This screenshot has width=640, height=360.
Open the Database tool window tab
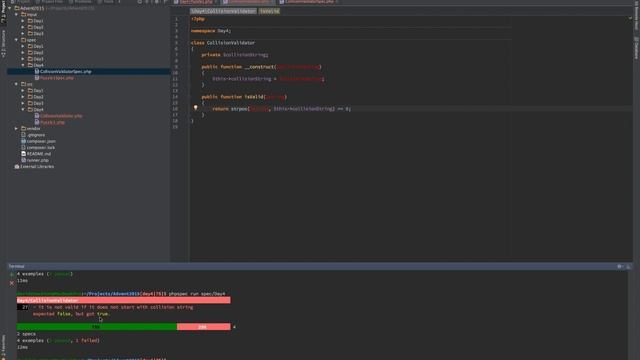[636, 48]
